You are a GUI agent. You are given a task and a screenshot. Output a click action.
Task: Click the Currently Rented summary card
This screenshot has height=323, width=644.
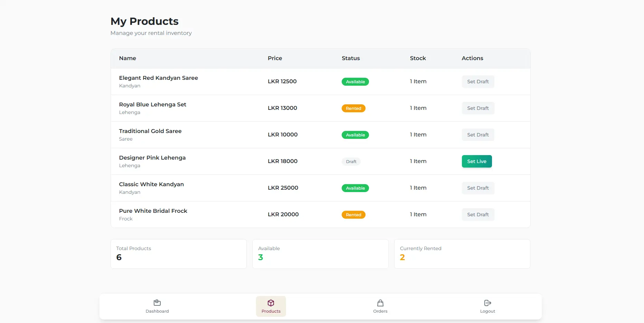462,254
